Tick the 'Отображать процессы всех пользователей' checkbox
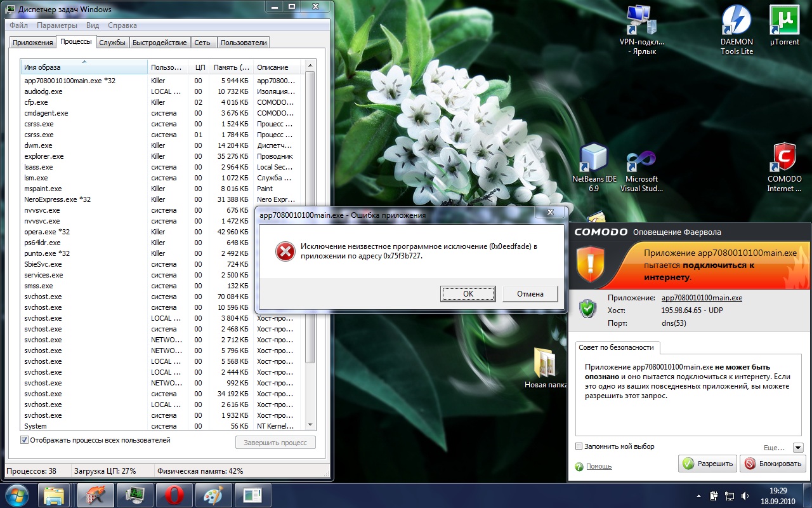Image resolution: width=812 pixels, height=508 pixels. (x=25, y=440)
